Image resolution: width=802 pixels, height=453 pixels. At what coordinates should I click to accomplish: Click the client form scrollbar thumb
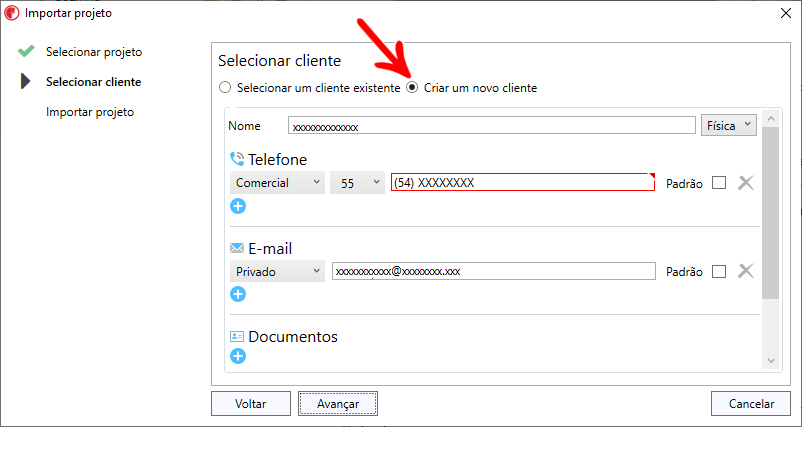click(770, 213)
